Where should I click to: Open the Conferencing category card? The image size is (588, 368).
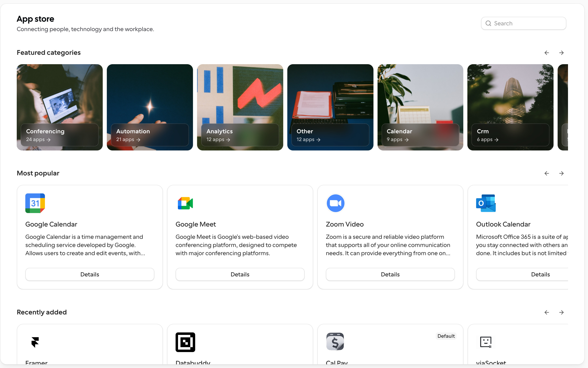[x=60, y=107]
